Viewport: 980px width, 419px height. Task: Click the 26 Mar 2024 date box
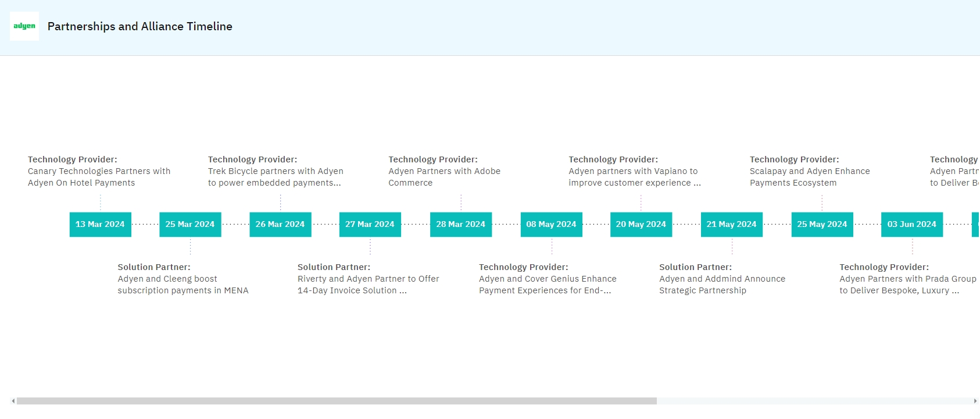(x=280, y=225)
